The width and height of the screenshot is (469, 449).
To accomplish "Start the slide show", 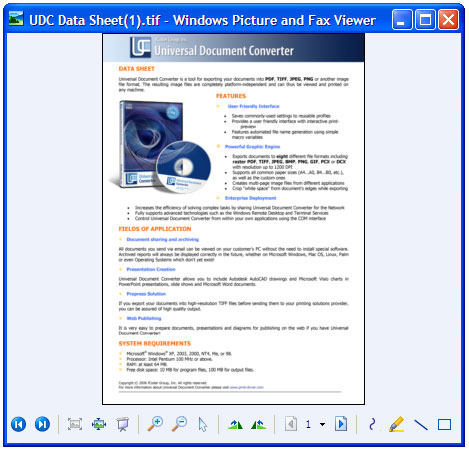I will [123, 424].
